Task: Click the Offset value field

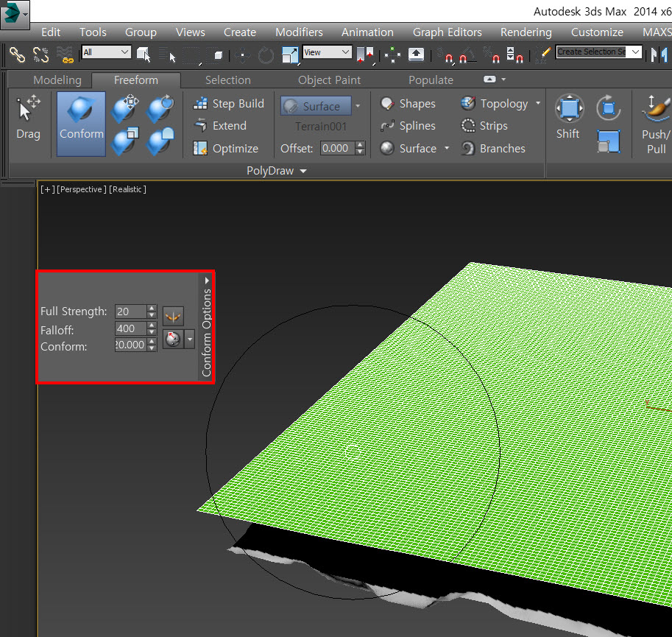Action: tap(338, 148)
